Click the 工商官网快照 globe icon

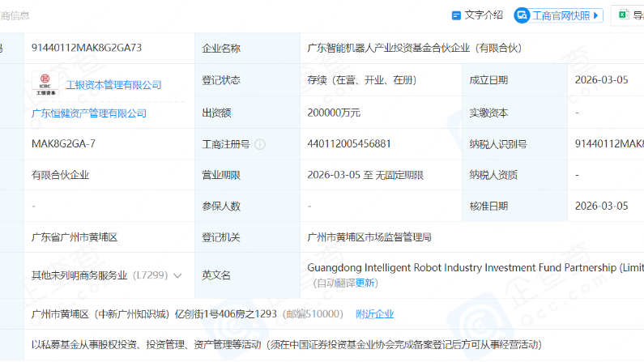522,15
